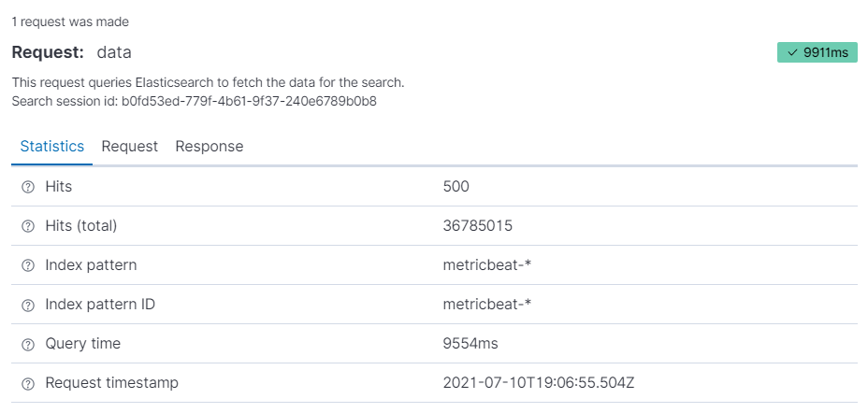868x413 pixels.
Task: Click the tooltip icon for Request timestamp
Action: 27,383
